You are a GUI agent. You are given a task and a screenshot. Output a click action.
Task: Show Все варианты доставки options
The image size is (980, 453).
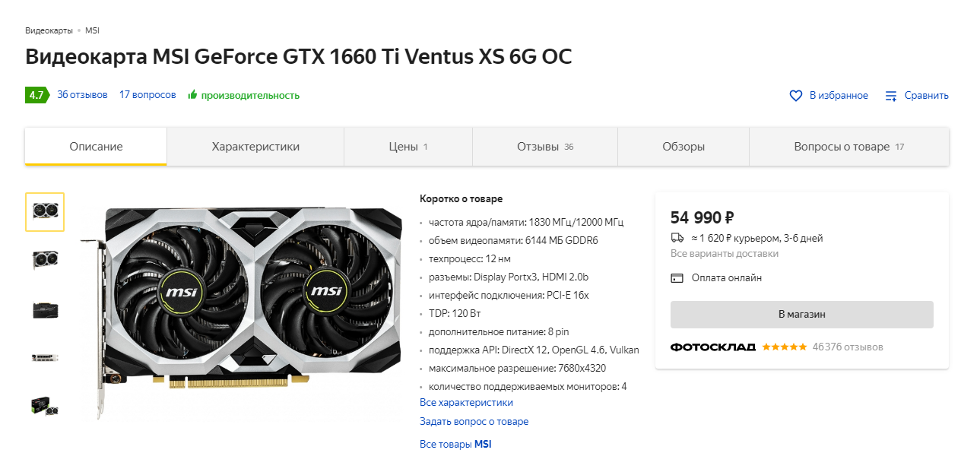[724, 254]
